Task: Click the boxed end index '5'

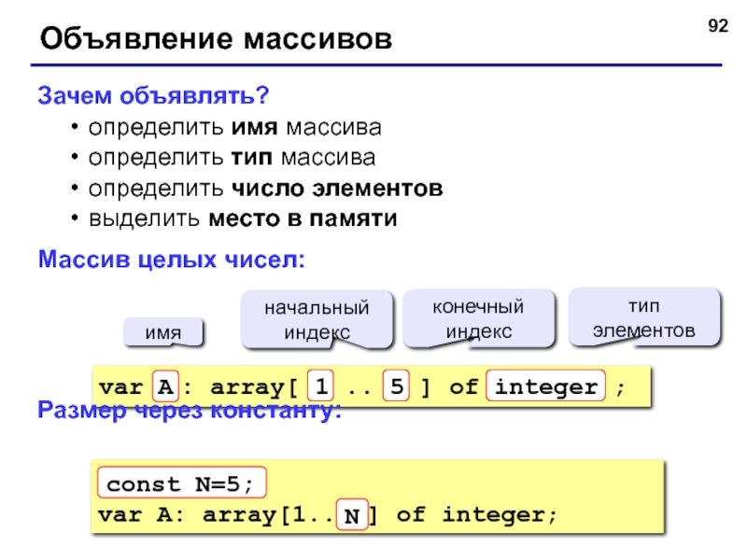Action: 396,385
